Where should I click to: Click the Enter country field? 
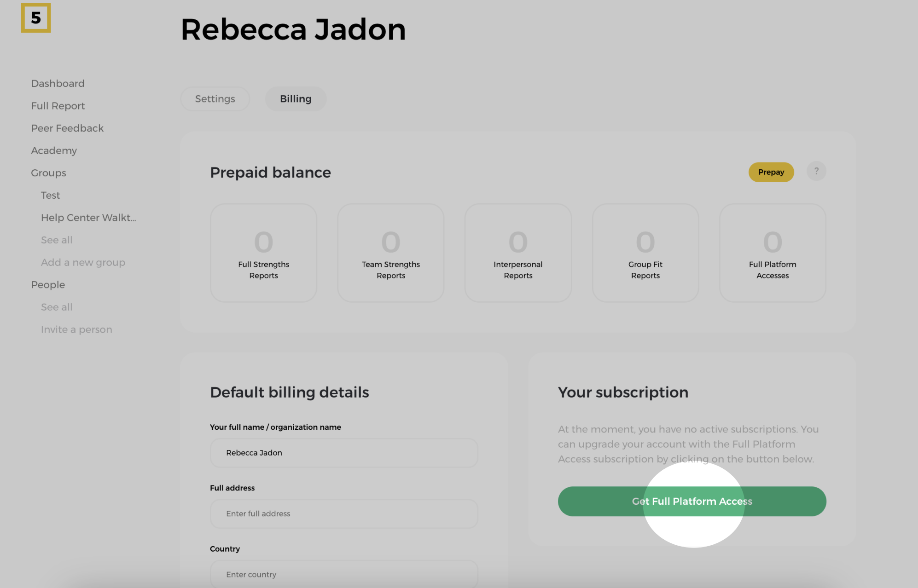point(344,574)
